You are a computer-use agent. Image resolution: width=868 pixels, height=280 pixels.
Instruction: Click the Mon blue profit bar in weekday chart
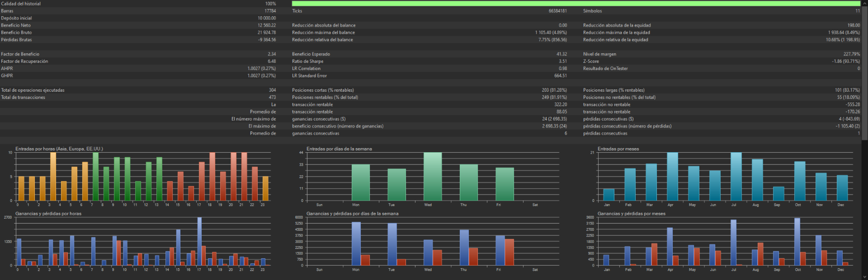tap(356, 244)
